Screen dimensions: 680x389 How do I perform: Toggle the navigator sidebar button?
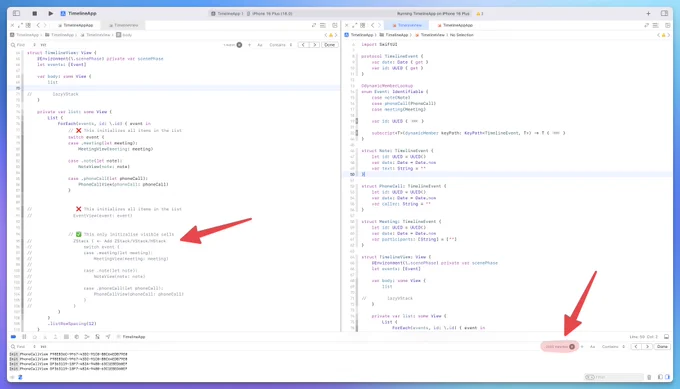(x=16, y=13)
